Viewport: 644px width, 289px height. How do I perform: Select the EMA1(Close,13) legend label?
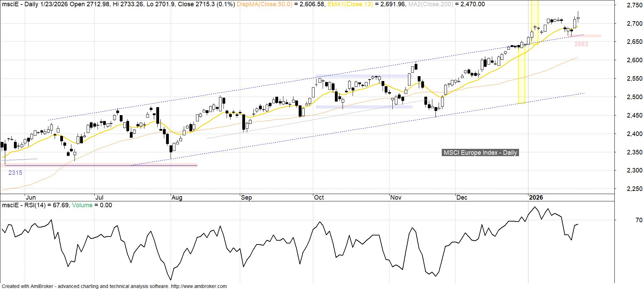click(351, 4)
